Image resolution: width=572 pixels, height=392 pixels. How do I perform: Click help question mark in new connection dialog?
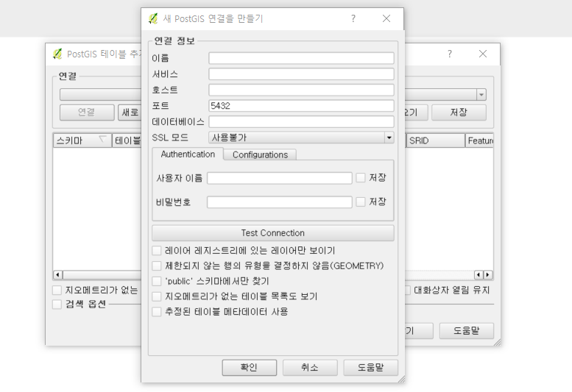pos(353,18)
